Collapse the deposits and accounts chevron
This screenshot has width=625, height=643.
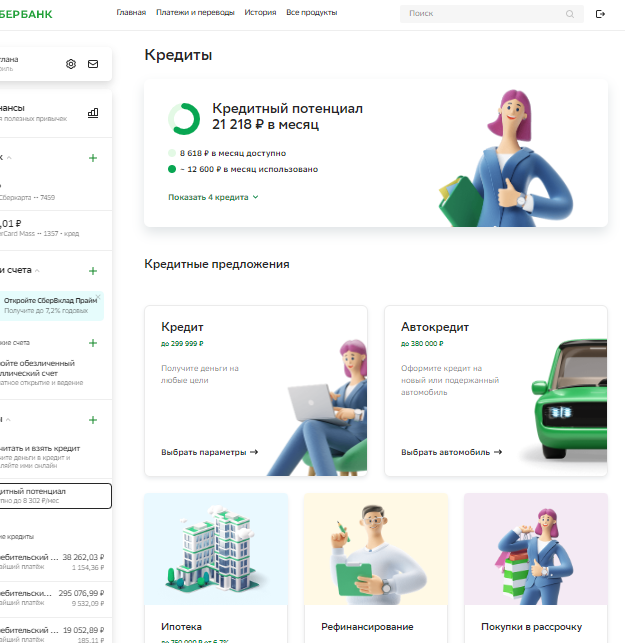pos(37,271)
